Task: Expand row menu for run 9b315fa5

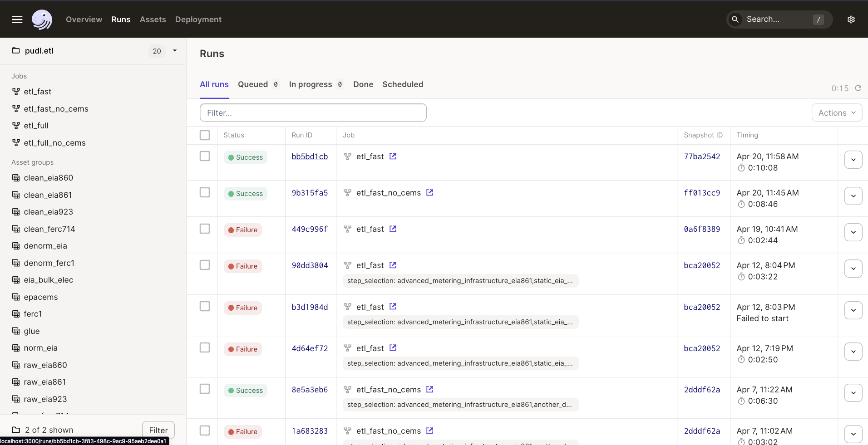Action: (x=853, y=196)
